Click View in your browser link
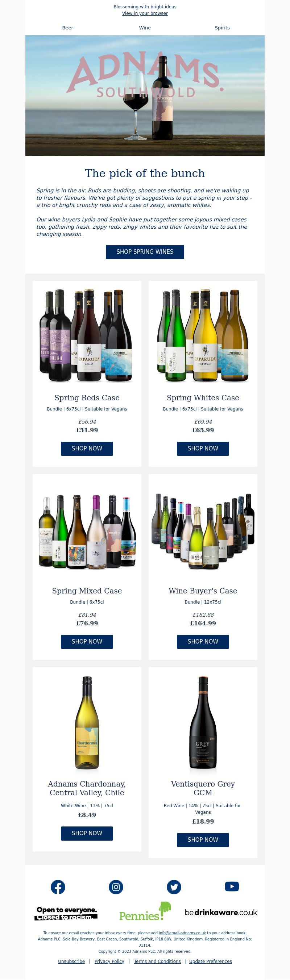 (145, 13)
